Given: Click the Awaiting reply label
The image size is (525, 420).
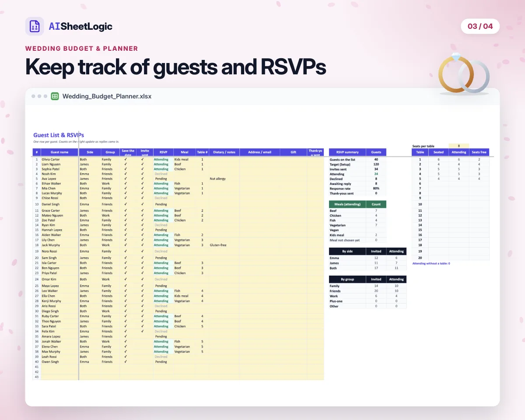Looking at the screenshot, I should coord(340,184).
